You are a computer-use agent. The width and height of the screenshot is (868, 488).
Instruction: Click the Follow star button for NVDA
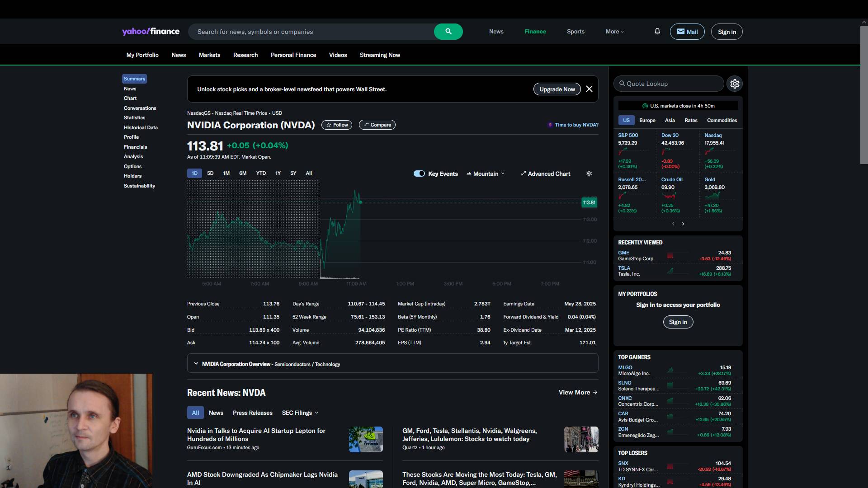pos(337,125)
